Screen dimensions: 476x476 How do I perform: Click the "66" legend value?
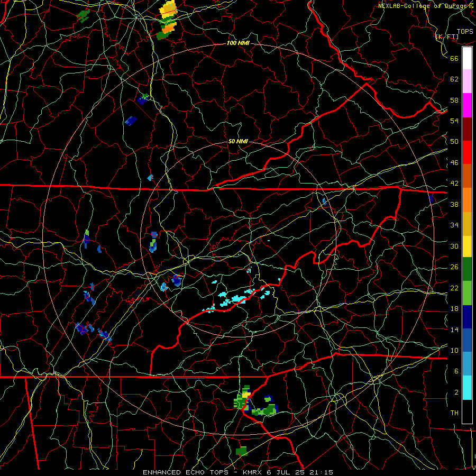coord(454,58)
